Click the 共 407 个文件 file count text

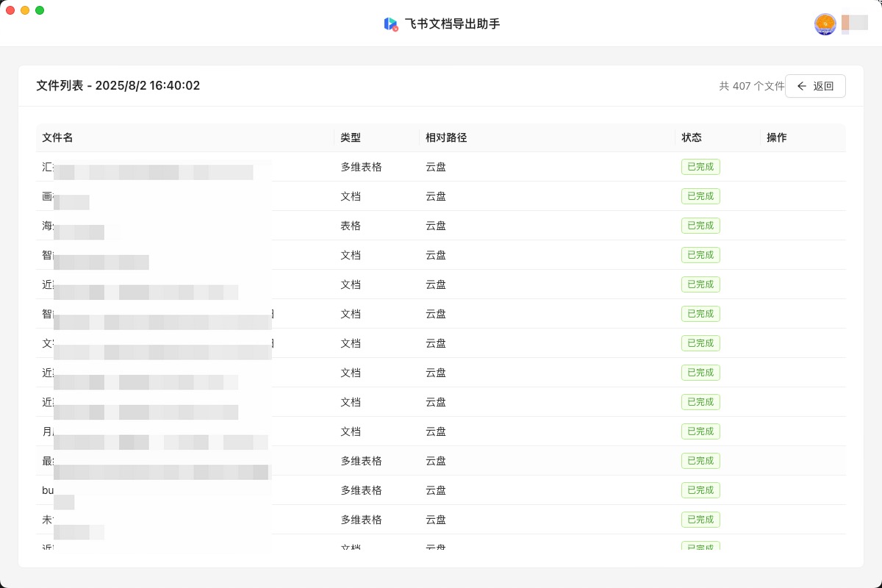[x=751, y=86]
